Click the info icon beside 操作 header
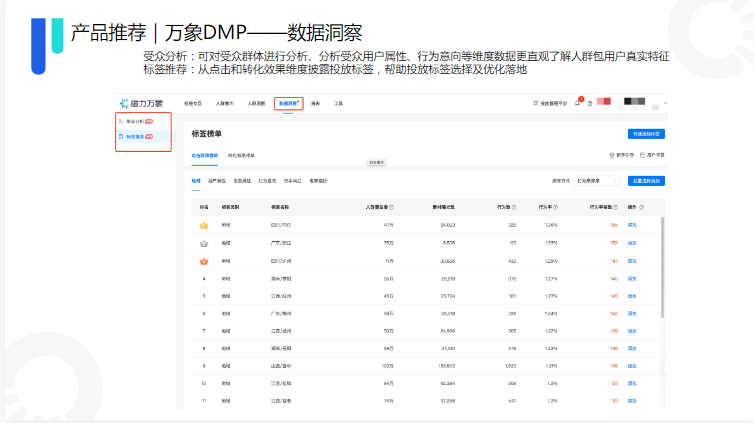 641,208
